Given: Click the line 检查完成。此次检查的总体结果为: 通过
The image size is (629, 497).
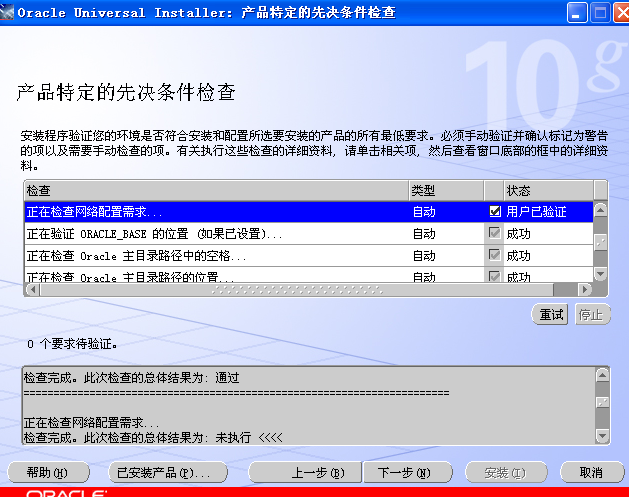Looking at the screenshot, I should pyautogui.click(x=132, y=377).
